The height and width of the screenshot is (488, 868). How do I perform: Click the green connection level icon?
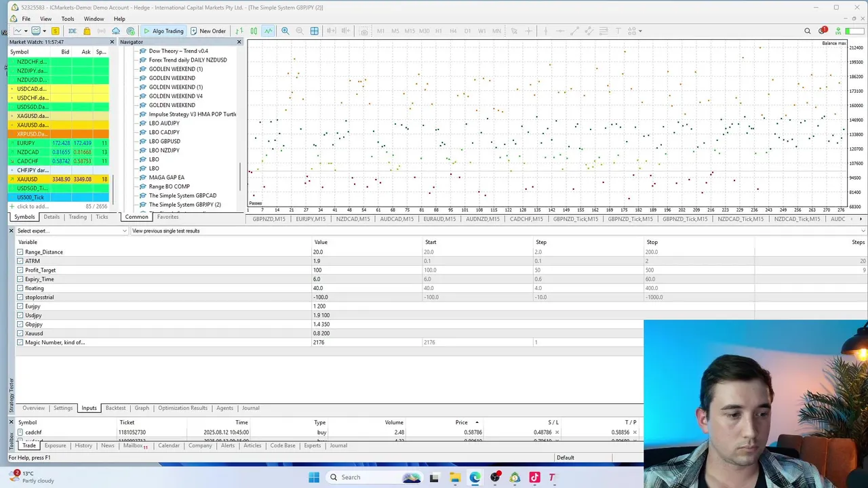[838, 30]
